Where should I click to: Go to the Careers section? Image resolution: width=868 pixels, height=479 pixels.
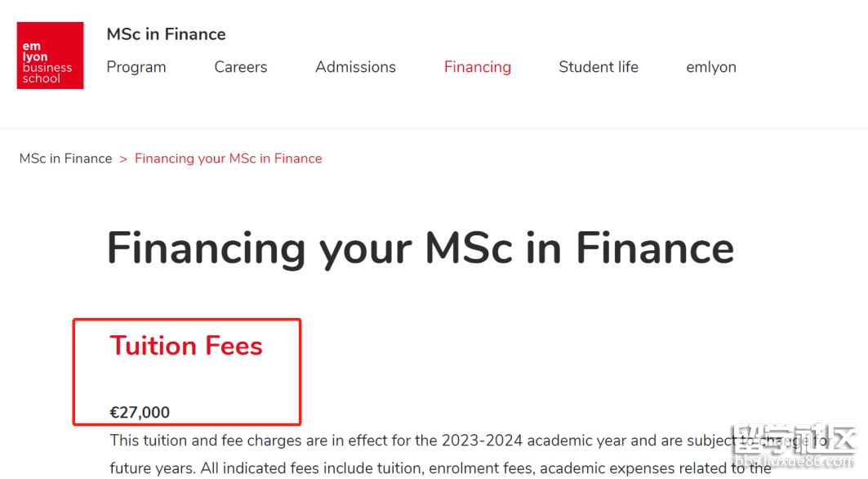(241, 67)
